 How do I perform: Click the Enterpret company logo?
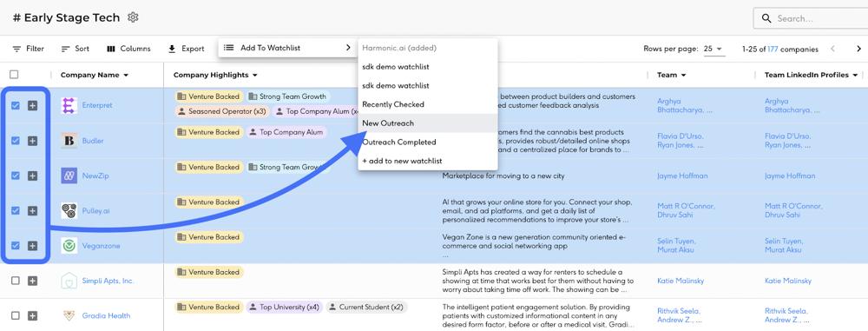click(x=69, y=105)
